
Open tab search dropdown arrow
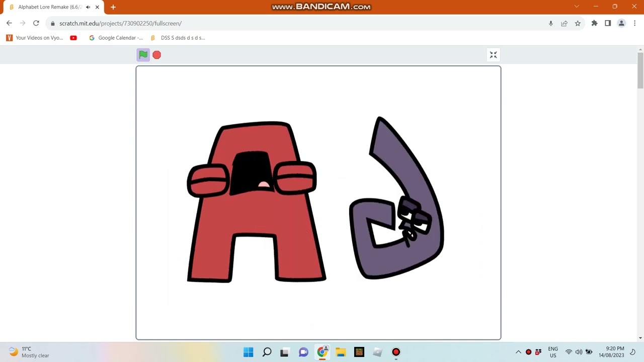tap(577, 7)
